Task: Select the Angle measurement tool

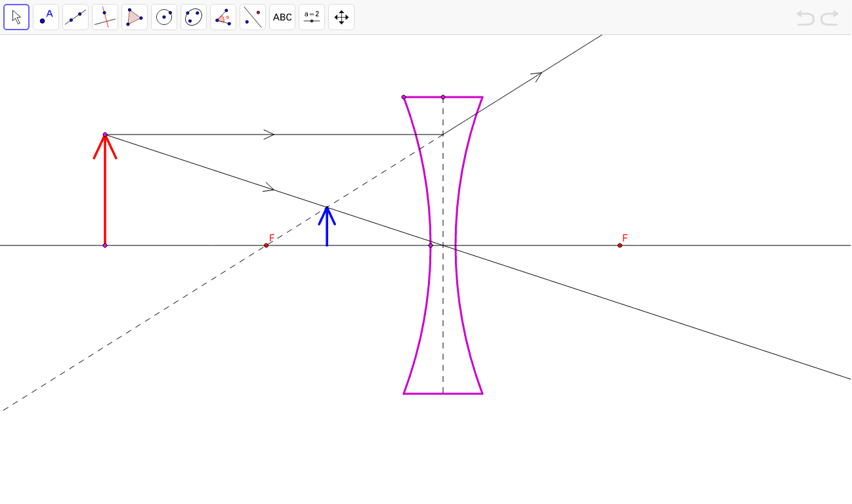Action: click(x=223, y=17)
